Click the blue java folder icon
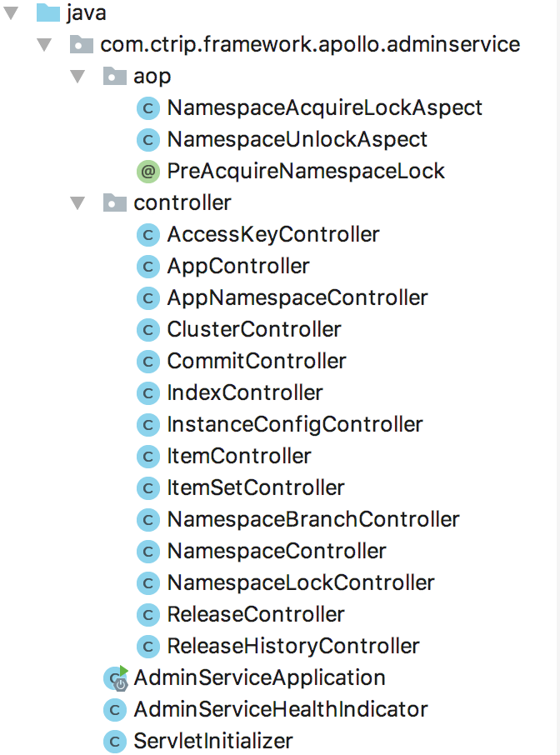Viewport: 560px width, 755px height. click(47, 12)
